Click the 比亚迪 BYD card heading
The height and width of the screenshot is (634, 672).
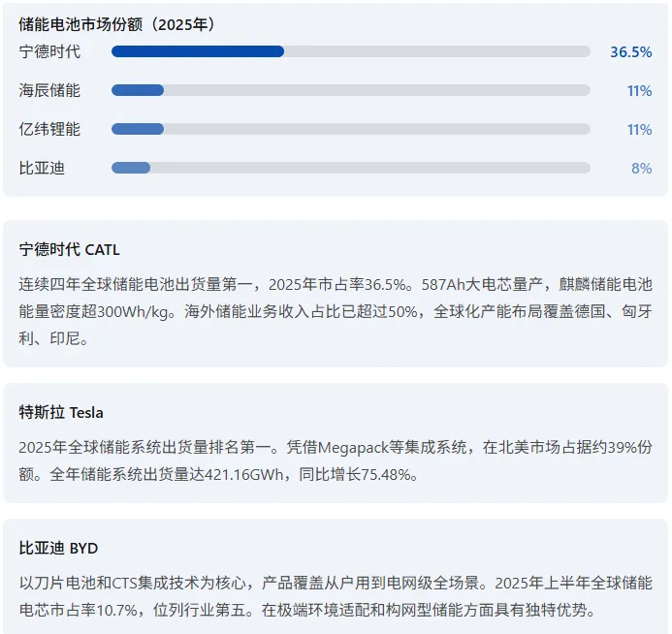coord(58,548)
